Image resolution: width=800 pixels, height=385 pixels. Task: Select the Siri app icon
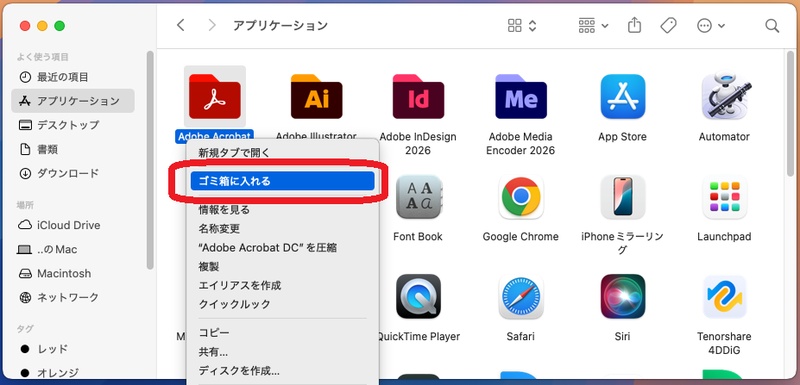click(x=622, y=297)
